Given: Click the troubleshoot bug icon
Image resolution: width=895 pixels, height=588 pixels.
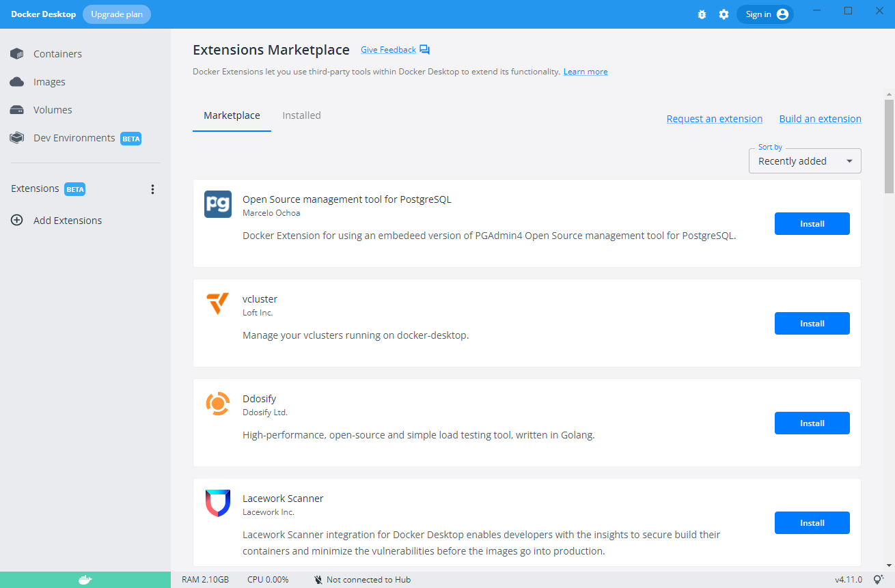Looking at the screenshot, I should coord(702,14).
